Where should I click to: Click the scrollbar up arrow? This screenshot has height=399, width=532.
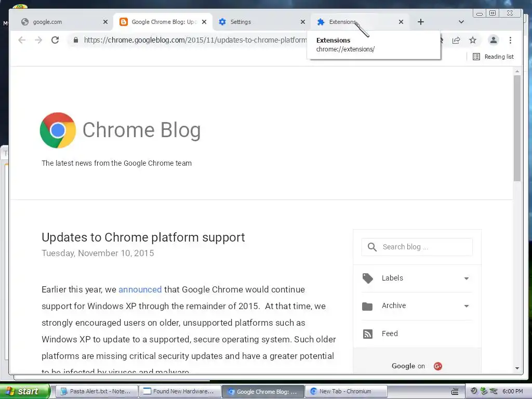[517, 71]
